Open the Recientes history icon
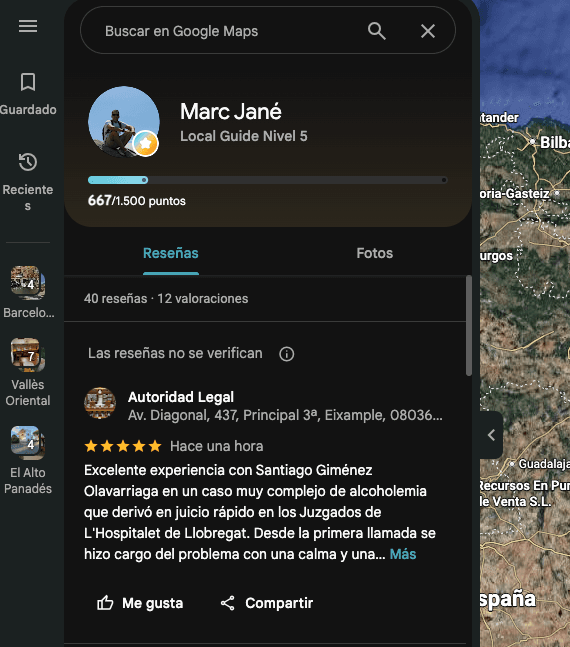The image size is (570, 647). (28, 162)
